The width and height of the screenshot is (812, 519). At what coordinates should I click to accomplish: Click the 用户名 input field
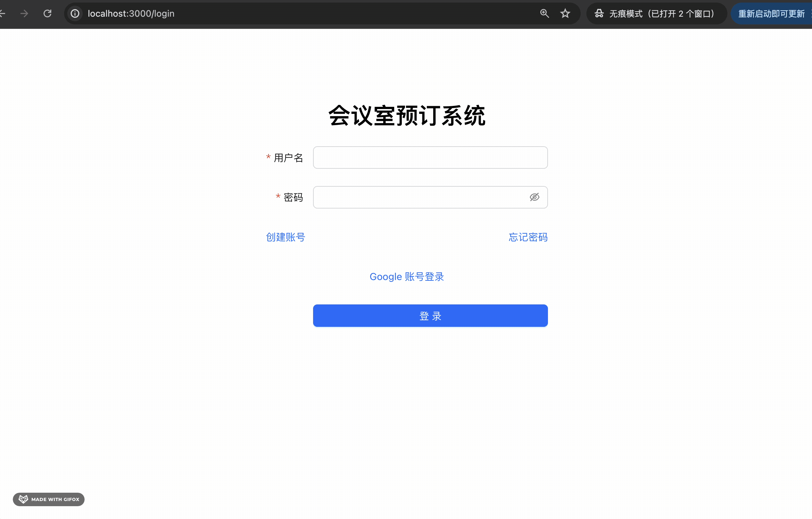click(430, 157)
